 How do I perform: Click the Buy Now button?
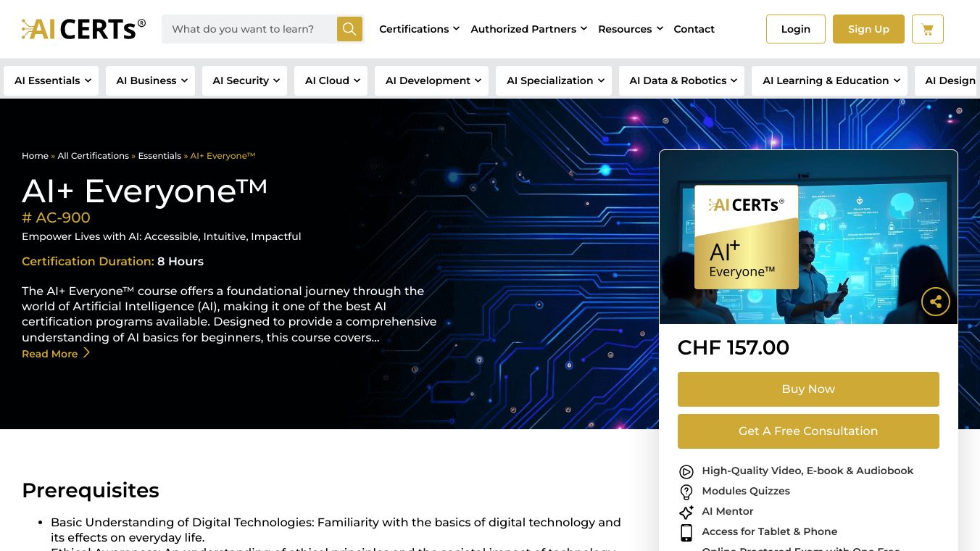(808, 389)
